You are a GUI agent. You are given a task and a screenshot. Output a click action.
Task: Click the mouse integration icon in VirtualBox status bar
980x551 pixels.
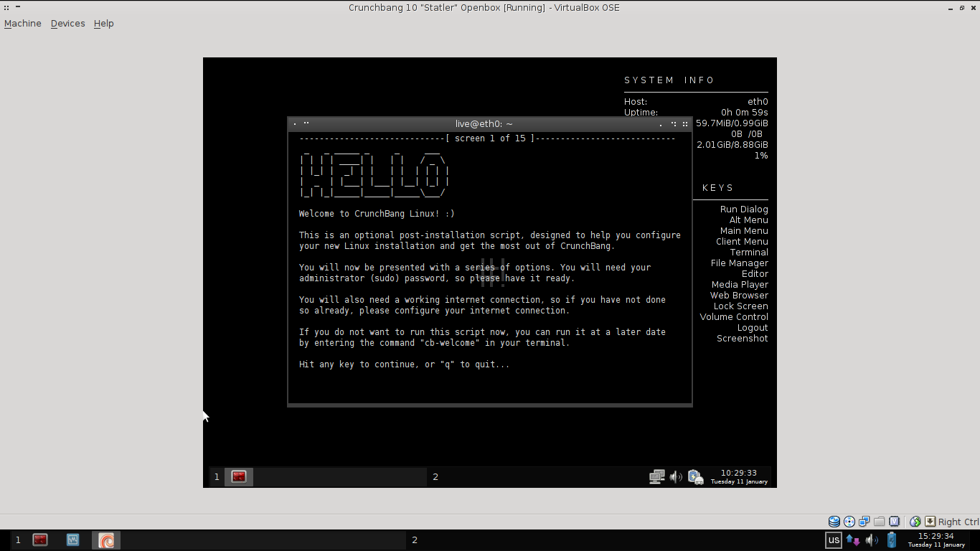coord(914,521)
